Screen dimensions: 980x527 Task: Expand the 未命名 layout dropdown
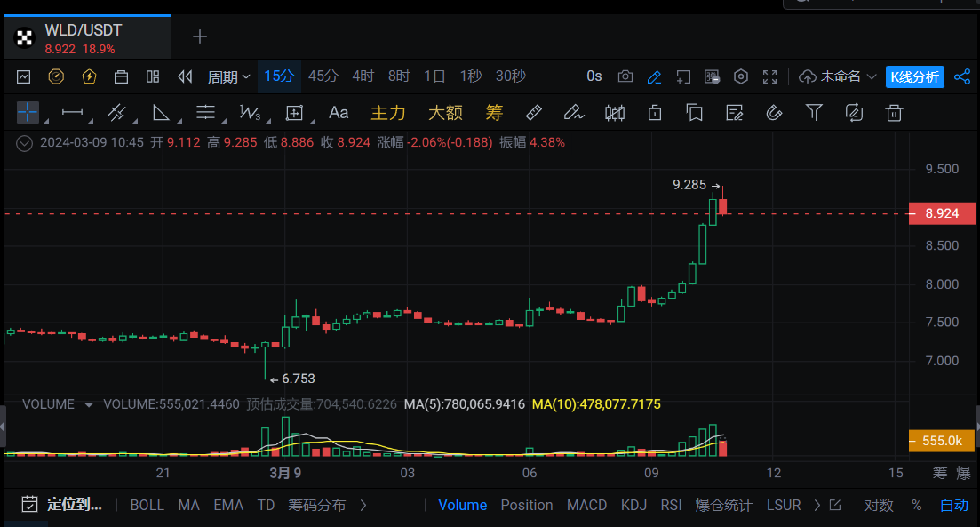(839, 76)
